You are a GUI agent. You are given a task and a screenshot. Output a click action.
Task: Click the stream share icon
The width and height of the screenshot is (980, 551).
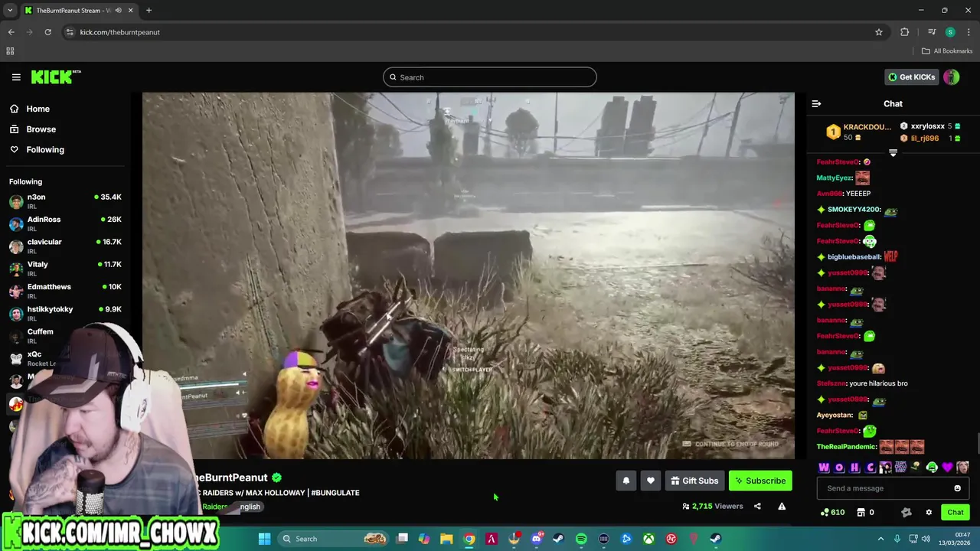[x=757, y=506]
